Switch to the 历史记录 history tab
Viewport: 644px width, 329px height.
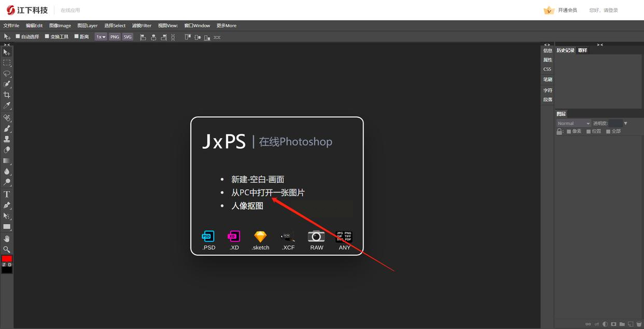point(566,50)
